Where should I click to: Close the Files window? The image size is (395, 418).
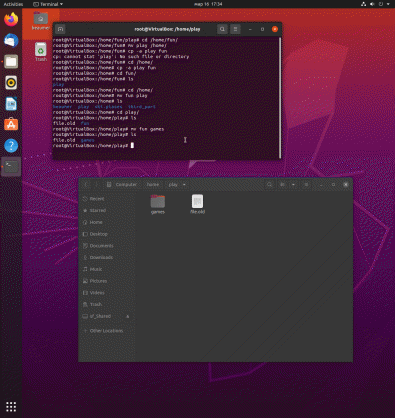(346, 184)
